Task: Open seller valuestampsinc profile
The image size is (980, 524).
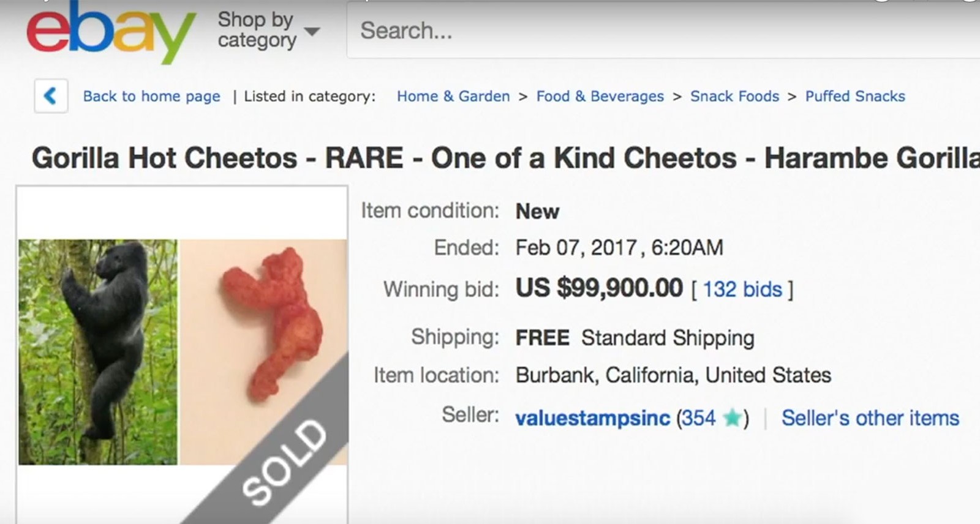Action: 592,418
